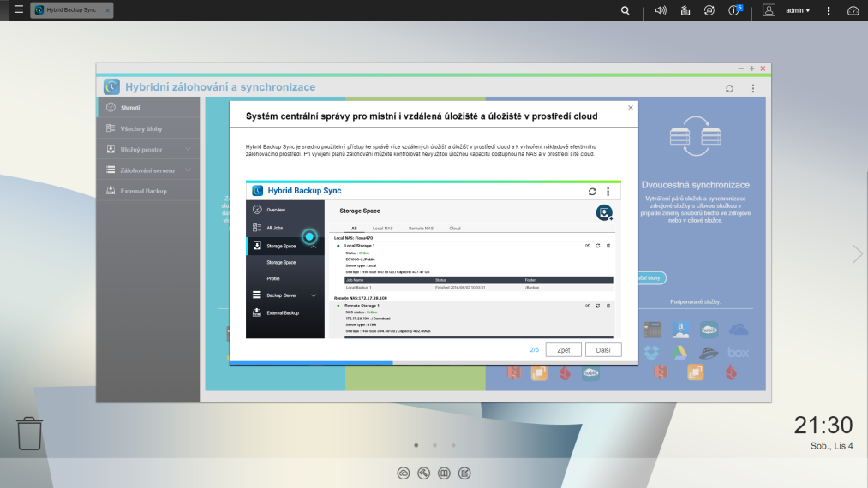This screenshot has height=488, width=868.
Task: Click the wizard progress bar
Action: tap(434, 363)
